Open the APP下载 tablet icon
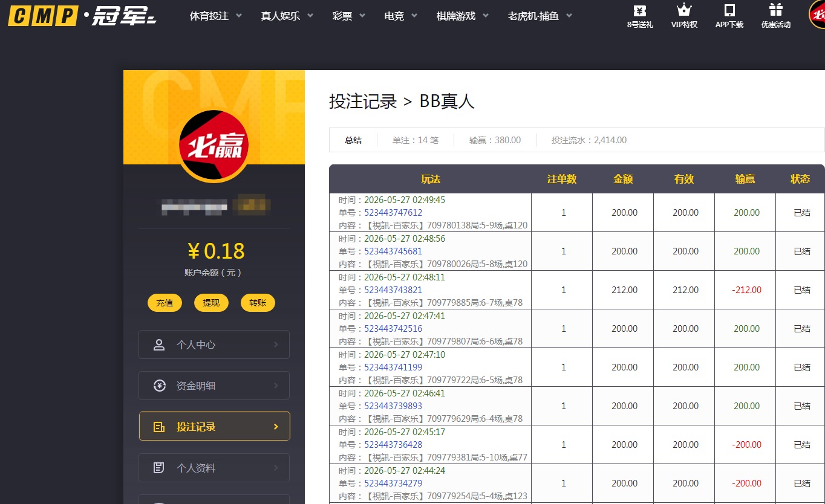Image resolution: width=825 pixels, height=504 pixels. point(729,10)
